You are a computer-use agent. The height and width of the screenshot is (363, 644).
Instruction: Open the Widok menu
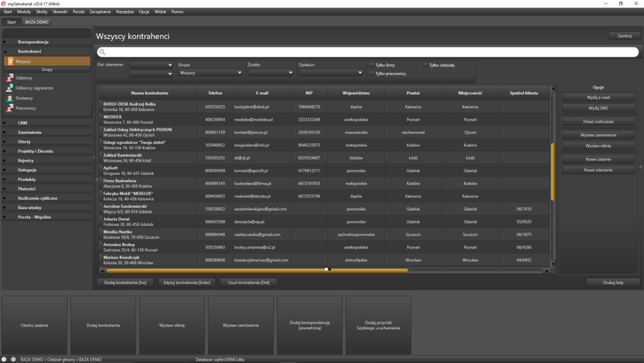[x=160, y=12]
